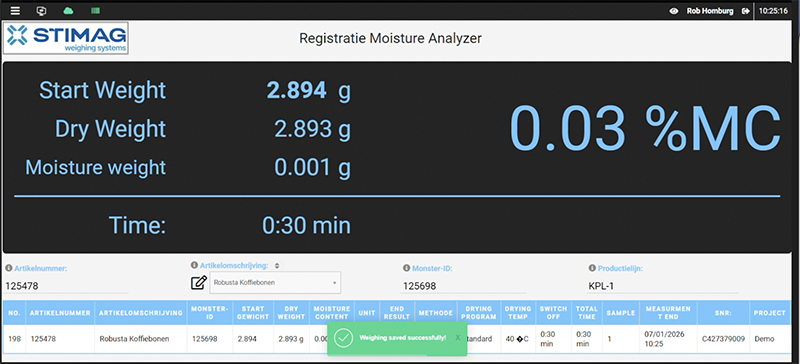Click the Dry Weight value 2.893 g in display
Image resolution: width=800 pixels, height=364 pixels.
[312, 129]
